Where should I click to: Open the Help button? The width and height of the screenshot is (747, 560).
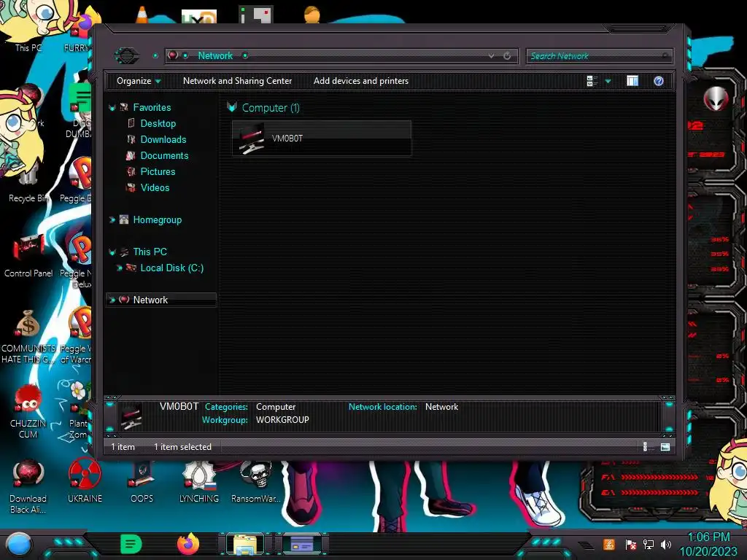[659, 81]
